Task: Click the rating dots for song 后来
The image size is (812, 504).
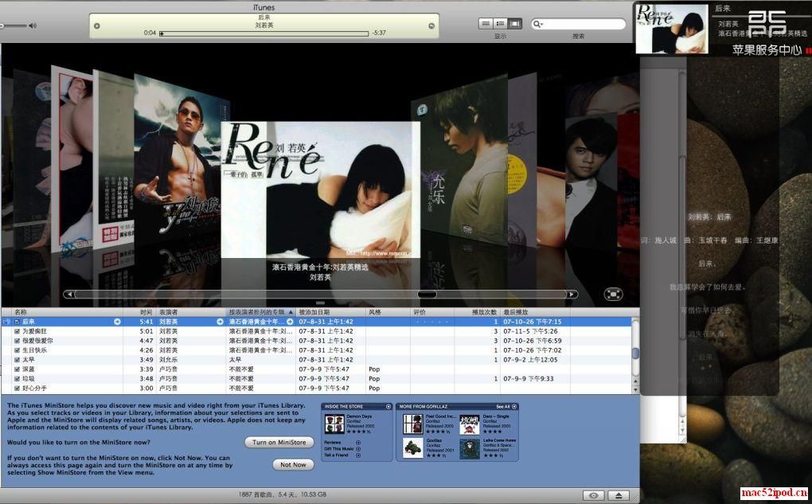Action: point(432,322)
